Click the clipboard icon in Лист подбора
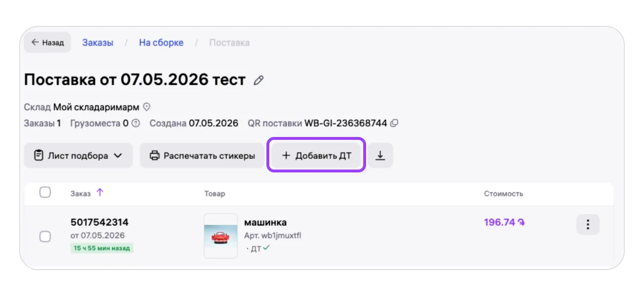 coord(39,156)
